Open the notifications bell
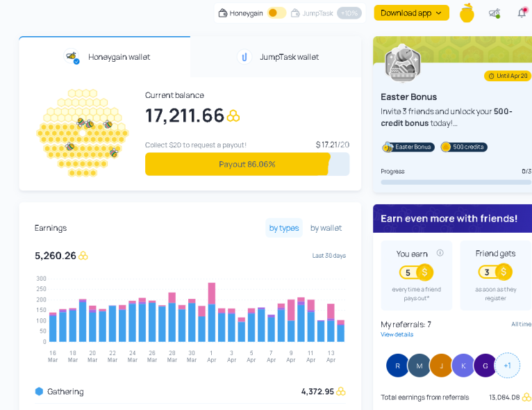Screen dimensions: 532x410 tap(522, 13)
